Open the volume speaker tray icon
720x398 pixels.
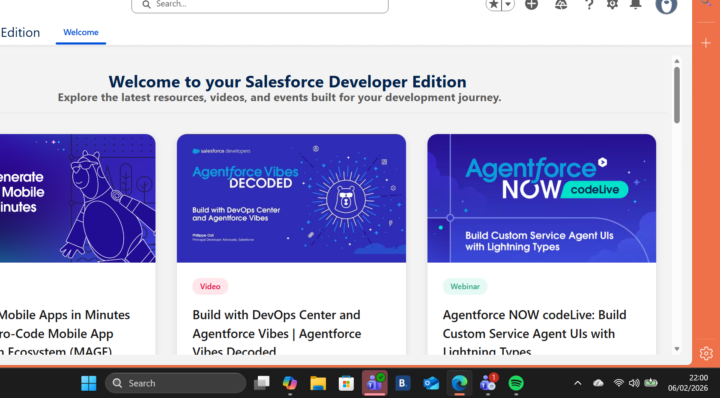click(x=634, y=383)
